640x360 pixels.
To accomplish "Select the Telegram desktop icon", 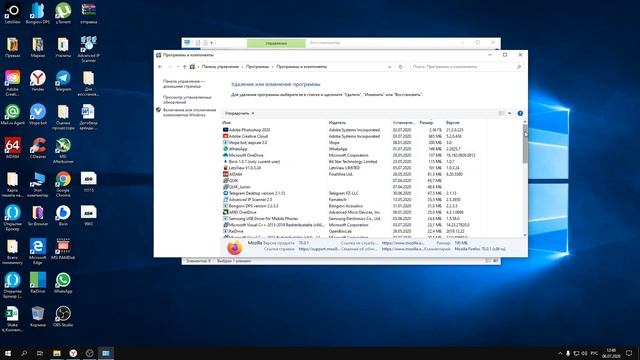I will (x=63, y=81).
